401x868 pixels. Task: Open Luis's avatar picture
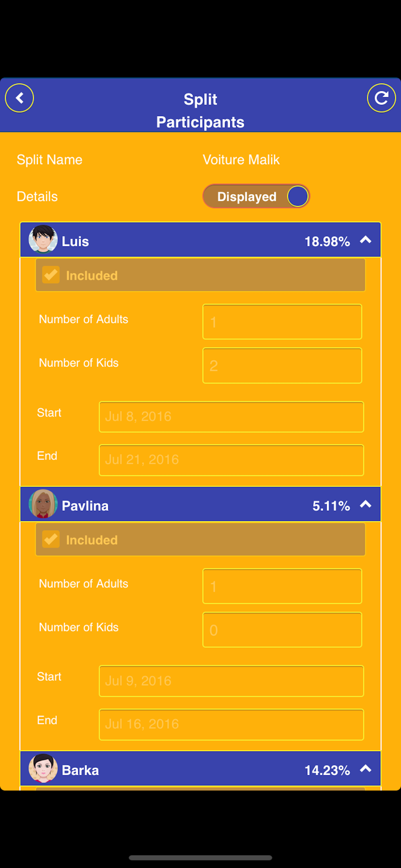tap(43, 240)
